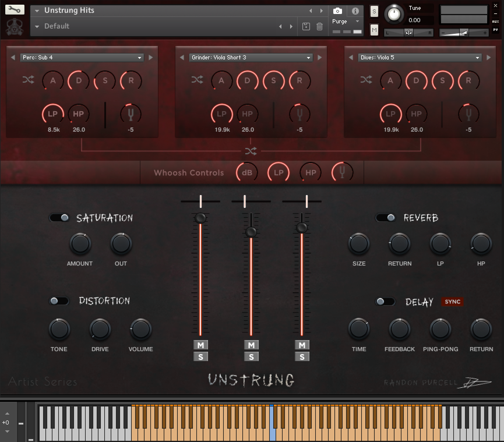Click Sustain knob in Dives panel

click(x=443, y=81)
